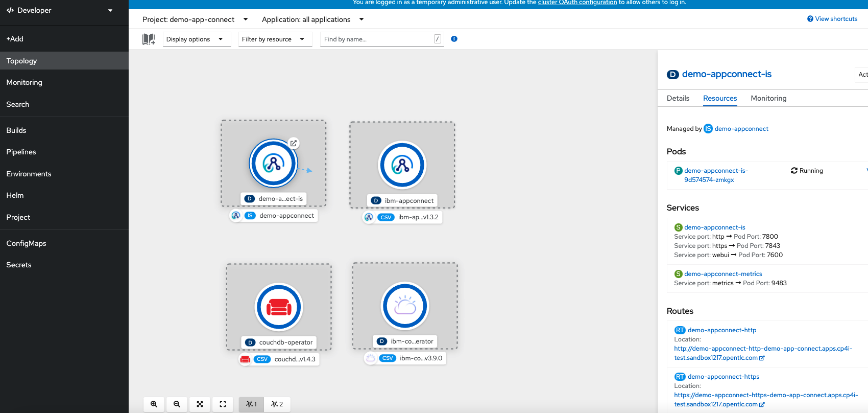This screenshot has height=413, width=868.
Task: Switch to graph layout 2
Action: click(x=277, y=404)
